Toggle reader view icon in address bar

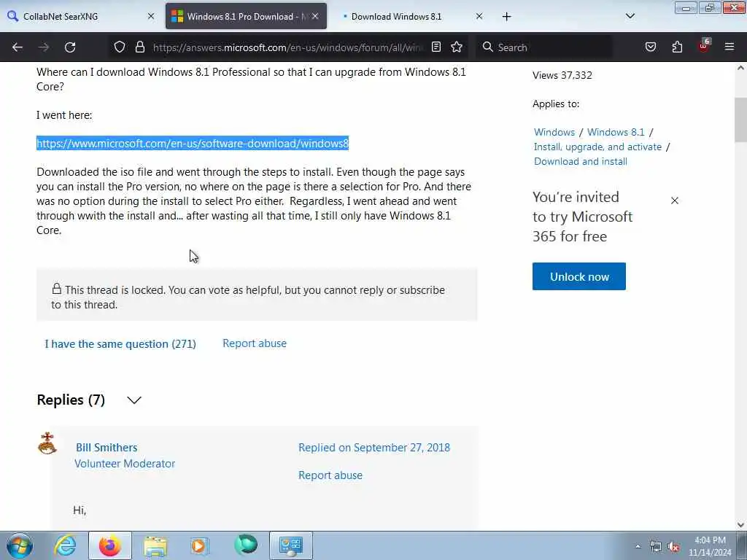click(436, 47)
